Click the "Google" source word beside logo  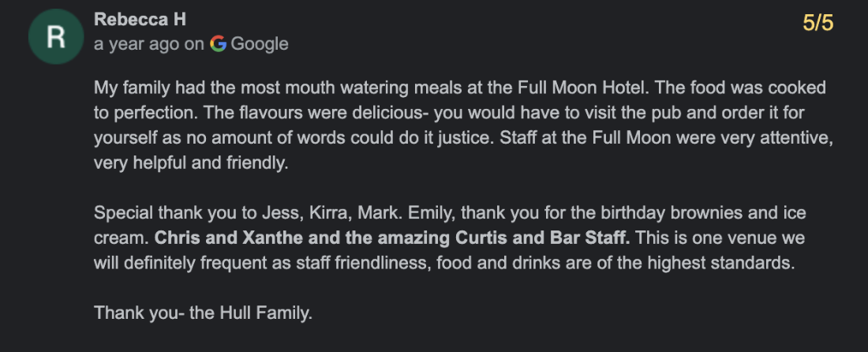tap(260, 44)
